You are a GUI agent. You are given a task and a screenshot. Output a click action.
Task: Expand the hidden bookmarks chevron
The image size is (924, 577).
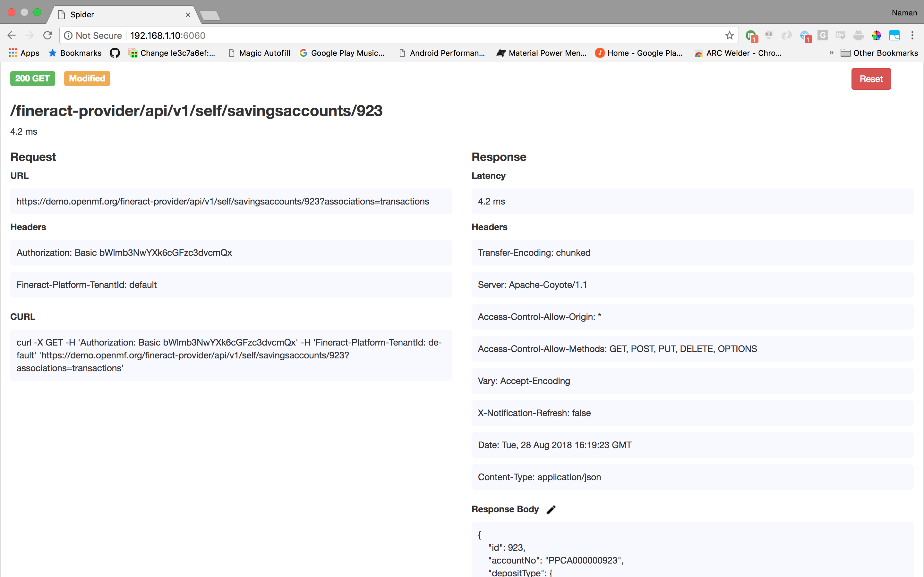(x=831, y=53)
